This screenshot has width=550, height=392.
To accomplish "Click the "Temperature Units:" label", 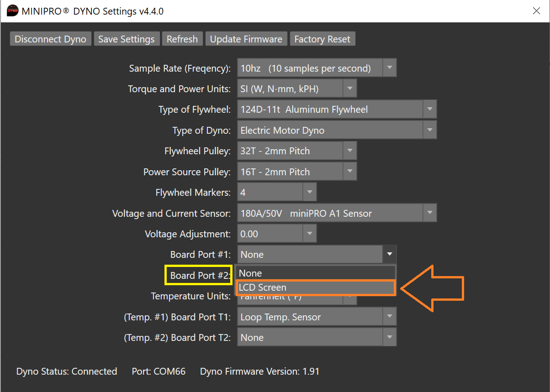I will tap(191, 297).
